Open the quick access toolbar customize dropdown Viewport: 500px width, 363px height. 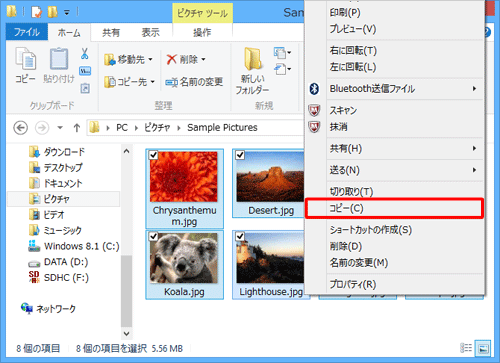(x=67, y=13)
